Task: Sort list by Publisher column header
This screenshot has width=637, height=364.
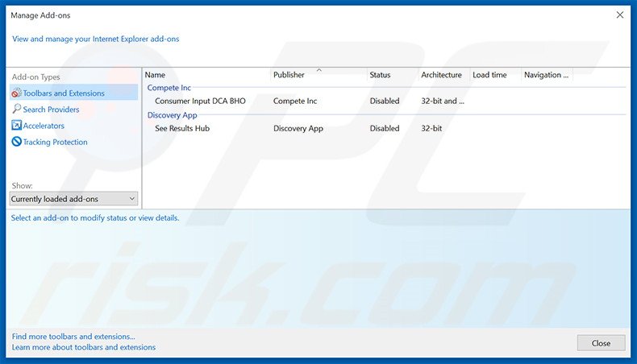Action: click(x=289, y=75)
